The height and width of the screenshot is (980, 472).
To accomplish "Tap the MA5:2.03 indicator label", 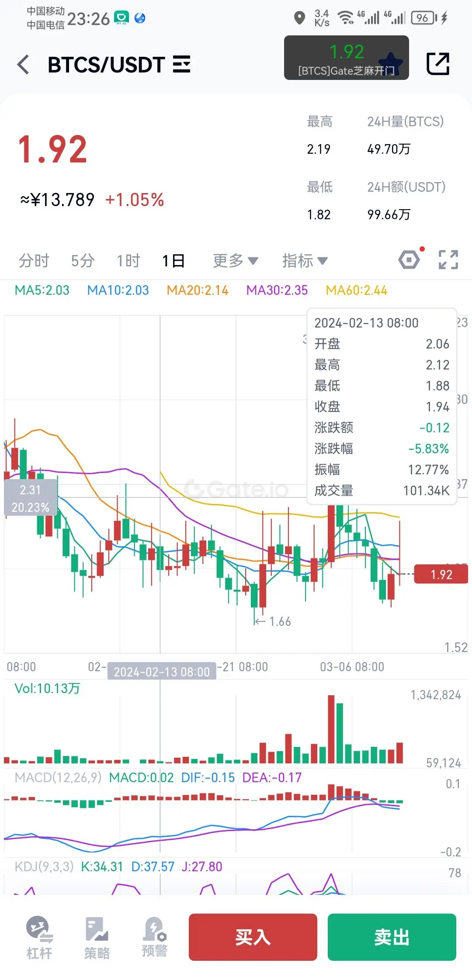I will pyautogui.click(x=42, y=290).
